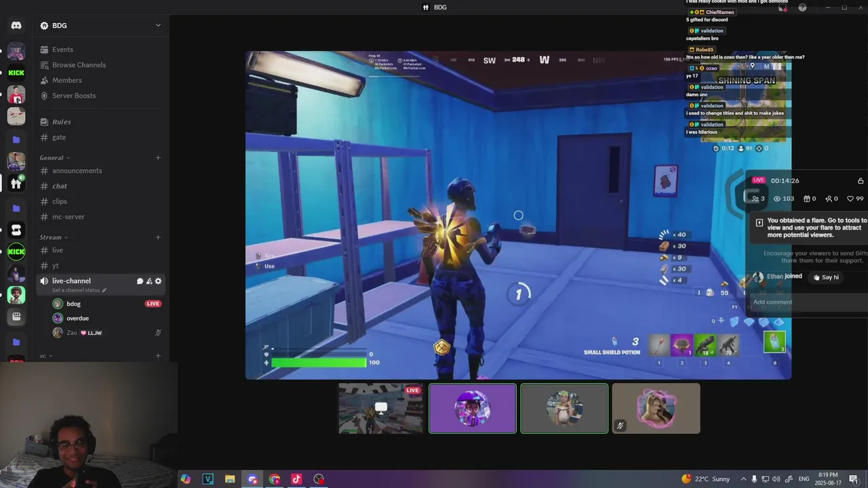
Task: Click the viewer count eye icon in the live panel
Action: (x=777, y=199)
